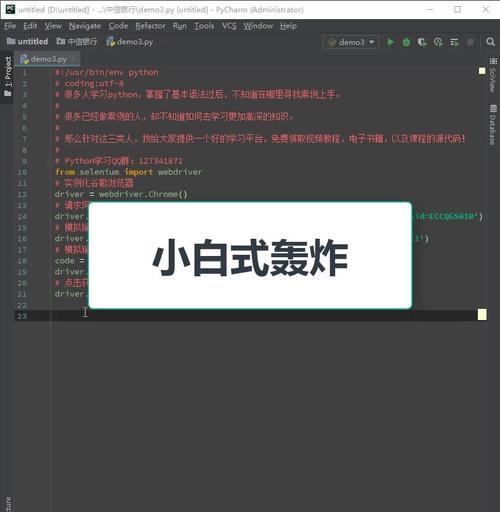Place cursor on empty line 23
500x512 pixels.
click(x=267, y=315)
